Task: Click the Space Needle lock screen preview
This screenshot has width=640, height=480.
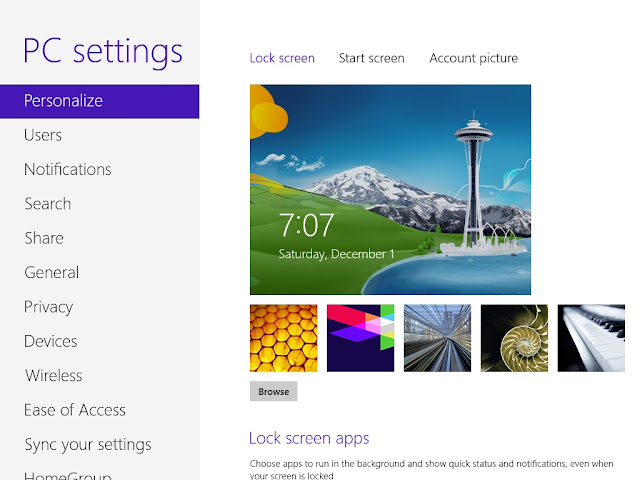Action: [x=391, y=190]
